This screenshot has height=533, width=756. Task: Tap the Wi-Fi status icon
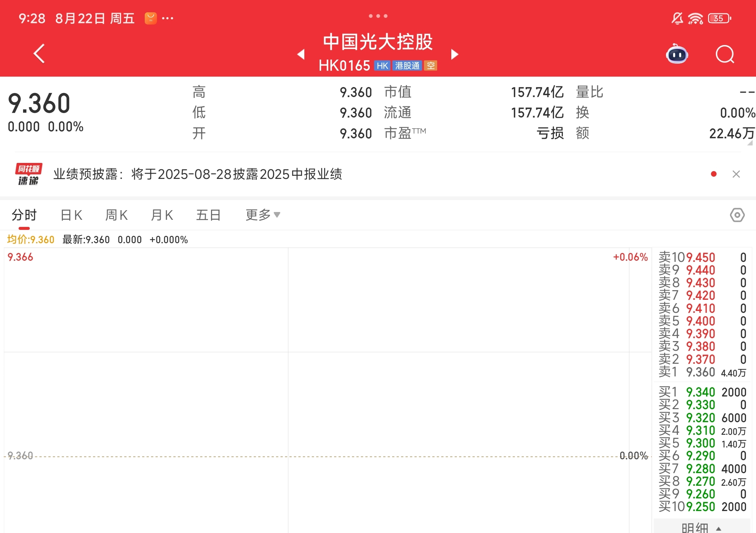[695, 18]
